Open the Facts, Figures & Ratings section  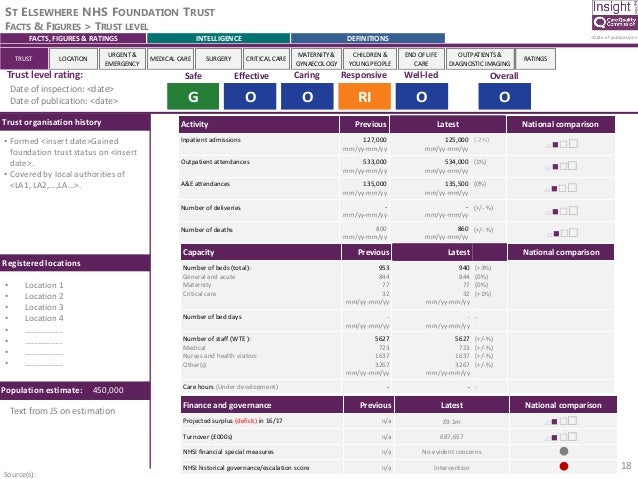(x=73, y=38)
